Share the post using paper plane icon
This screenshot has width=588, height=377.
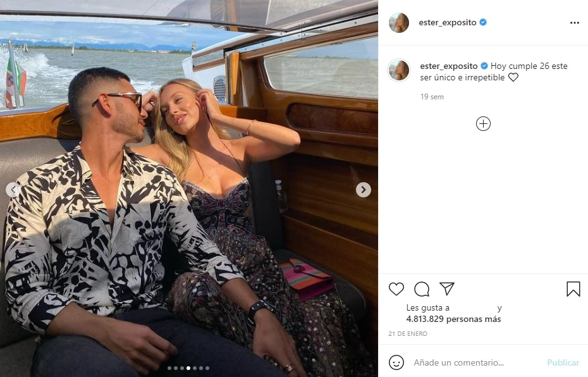tap(447, 289)
